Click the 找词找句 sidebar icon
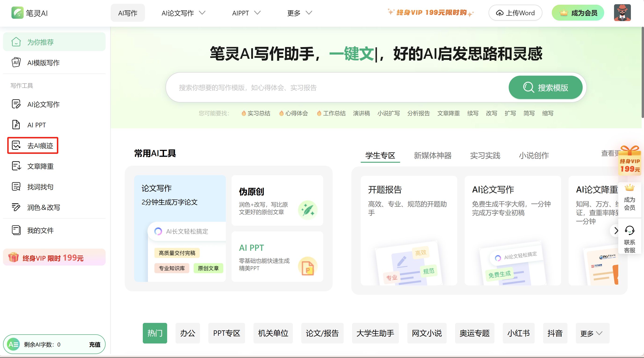Screen dimensions: 644x358 coord(16,187)
